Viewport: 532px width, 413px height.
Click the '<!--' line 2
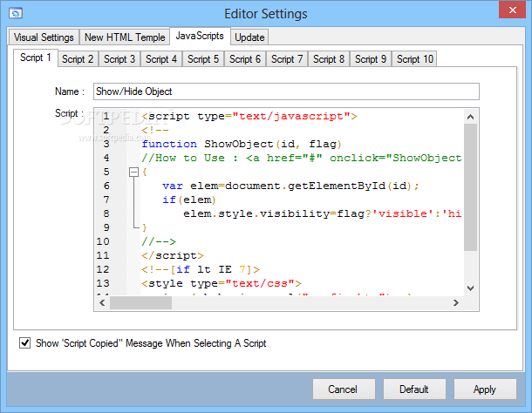click(155, 130)
